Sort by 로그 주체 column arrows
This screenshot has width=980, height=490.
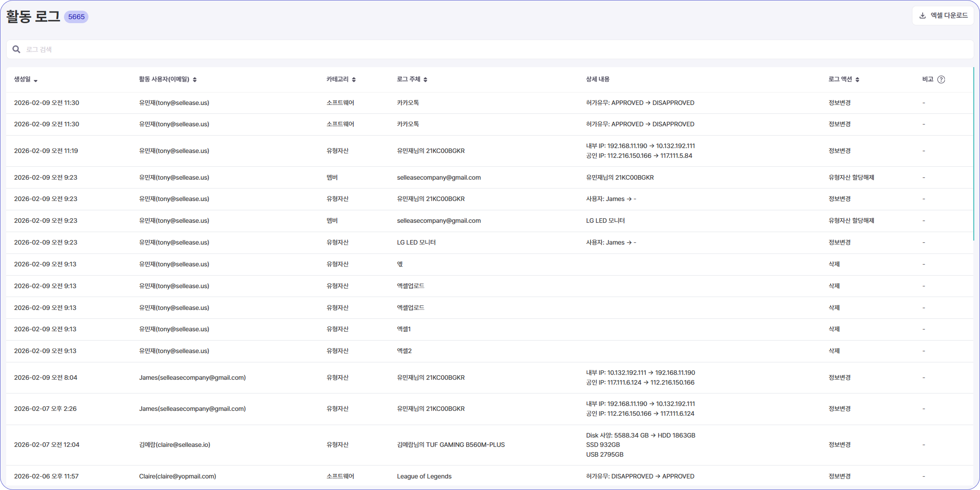coord(425,80)
